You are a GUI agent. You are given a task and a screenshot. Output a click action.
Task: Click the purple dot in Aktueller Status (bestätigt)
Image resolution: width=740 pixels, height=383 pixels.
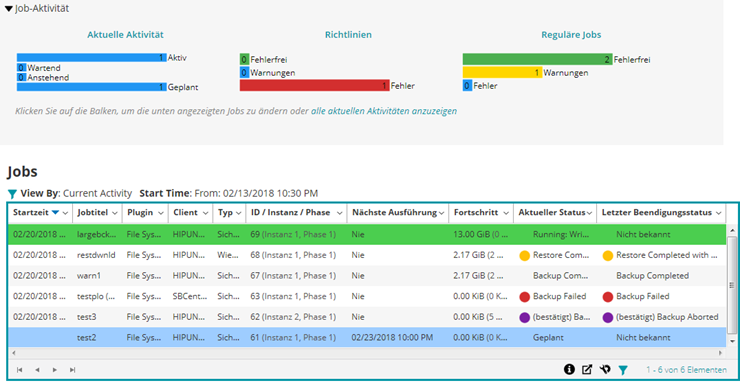pyautogui.click(x=524, y=317)
